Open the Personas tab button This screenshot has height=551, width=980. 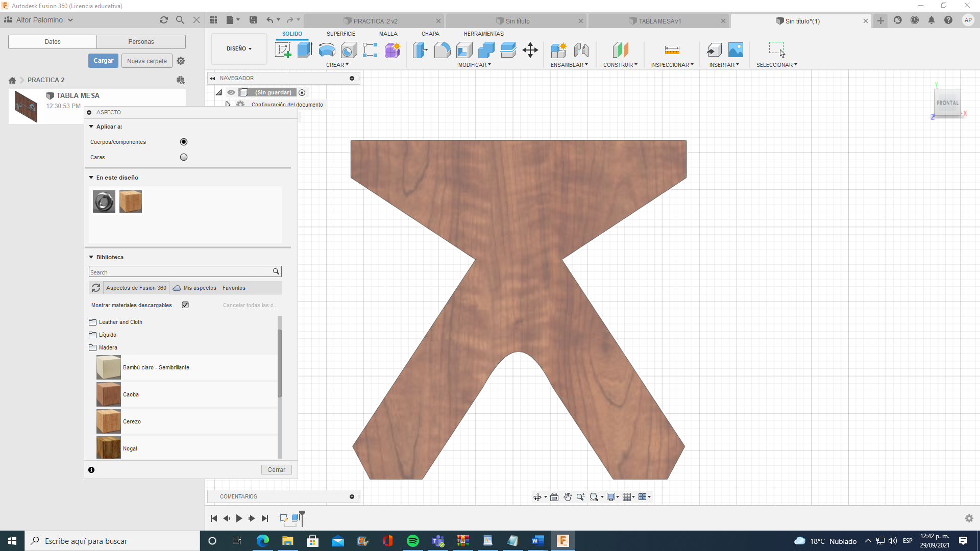tap(141, 42)
